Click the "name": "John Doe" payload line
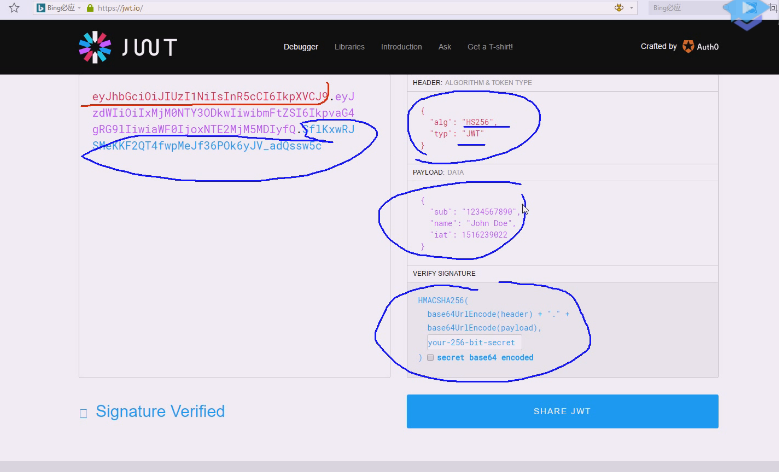Image resolution: width=779 pixels, height=472 pixels. 473,223
